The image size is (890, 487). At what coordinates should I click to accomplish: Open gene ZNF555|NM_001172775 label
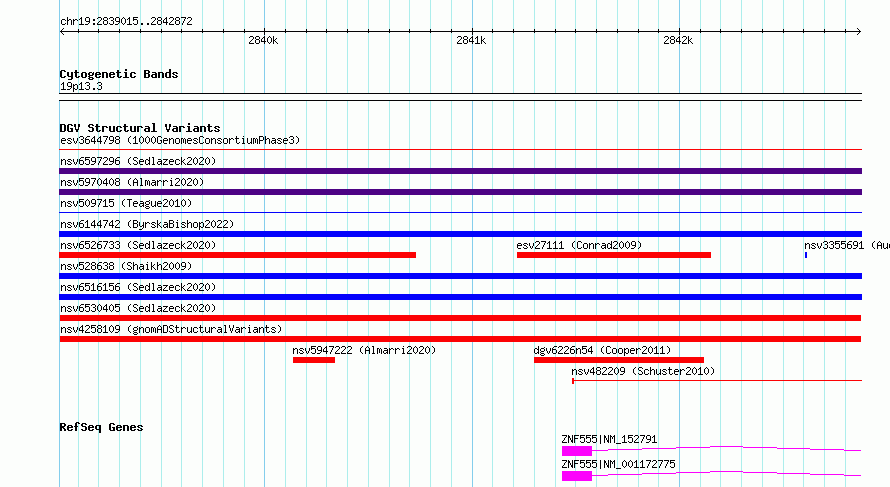tap(618, 464)
